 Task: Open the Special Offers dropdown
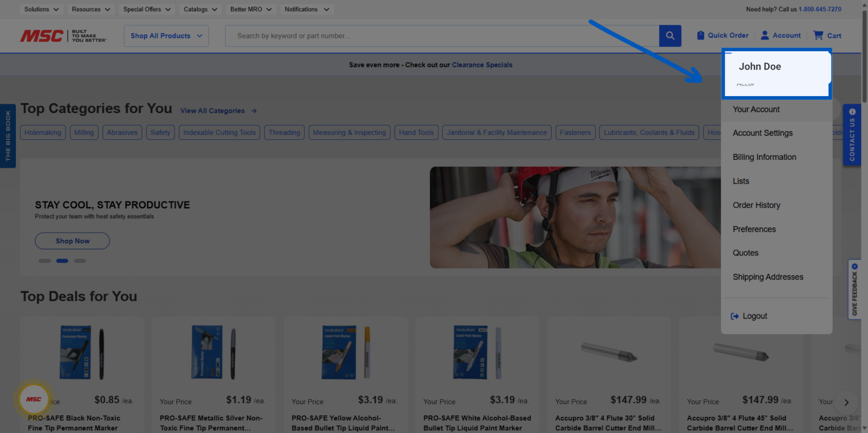pos(147,9)
